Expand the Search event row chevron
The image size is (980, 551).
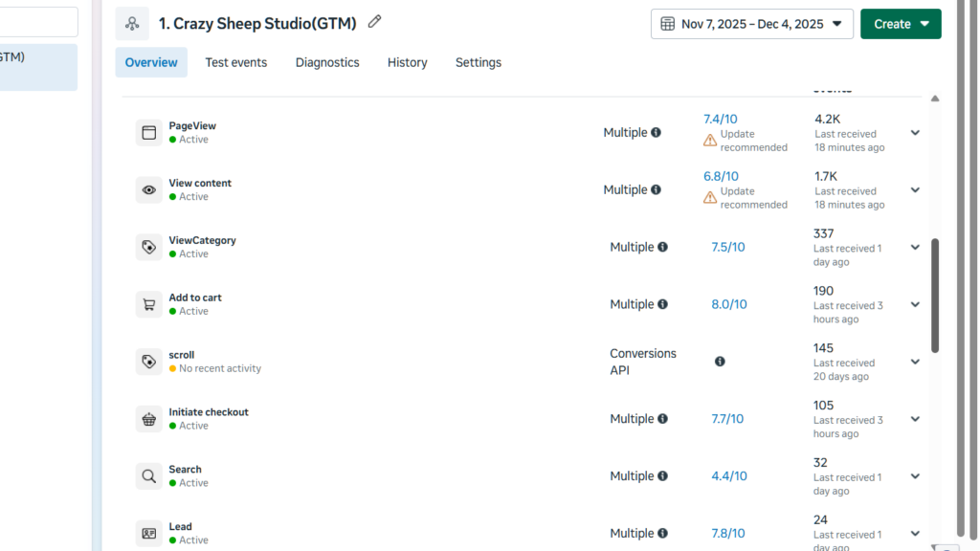point(915,476)
